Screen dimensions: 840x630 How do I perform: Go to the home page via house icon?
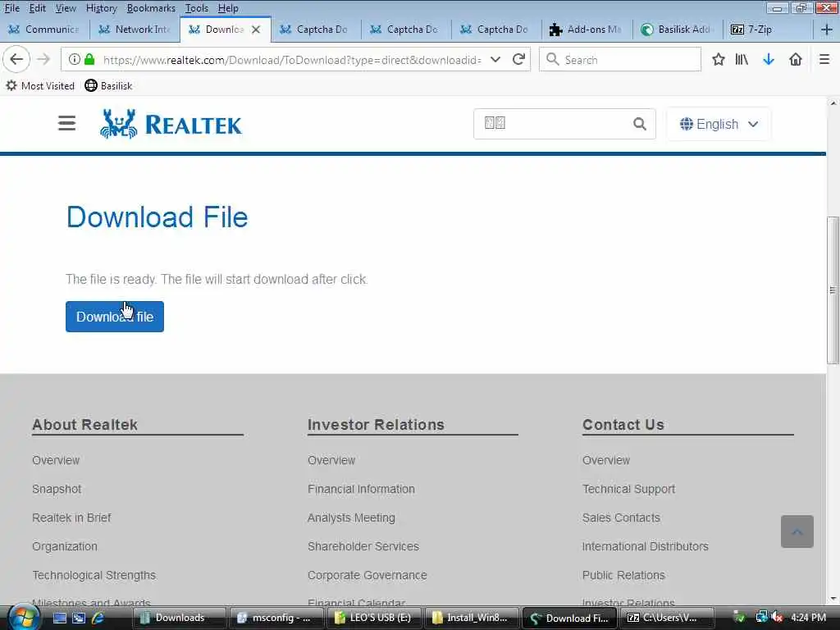pos(796,59)
